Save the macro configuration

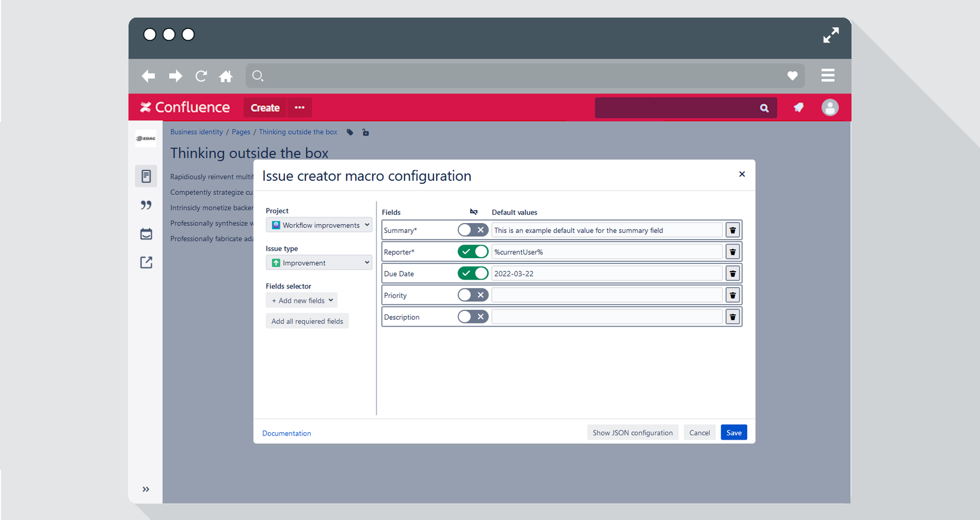pos(734,433)
